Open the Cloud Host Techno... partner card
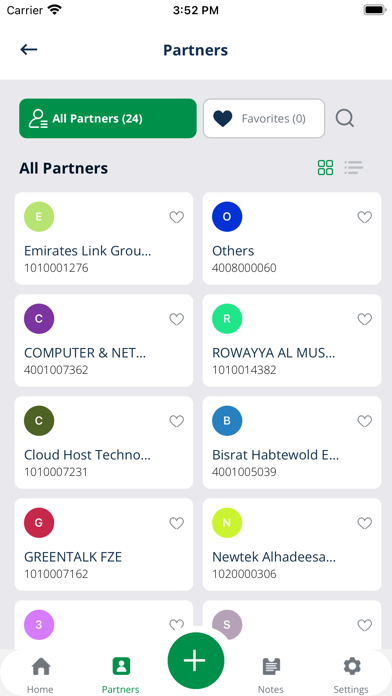 point(104,443)
